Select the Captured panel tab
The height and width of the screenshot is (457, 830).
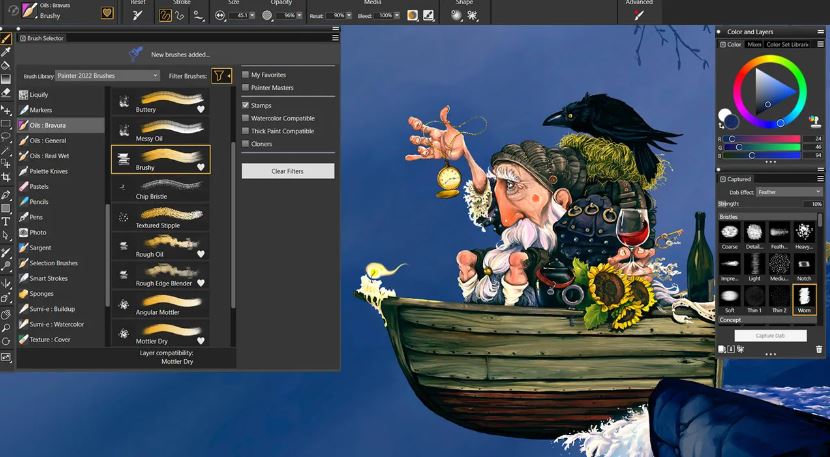(736, 179)
